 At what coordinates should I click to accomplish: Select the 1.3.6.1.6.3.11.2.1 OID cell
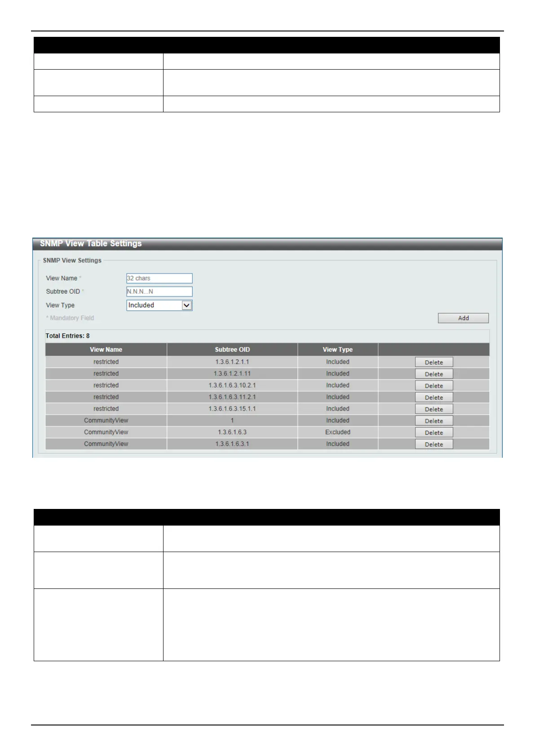click(232, 397)
